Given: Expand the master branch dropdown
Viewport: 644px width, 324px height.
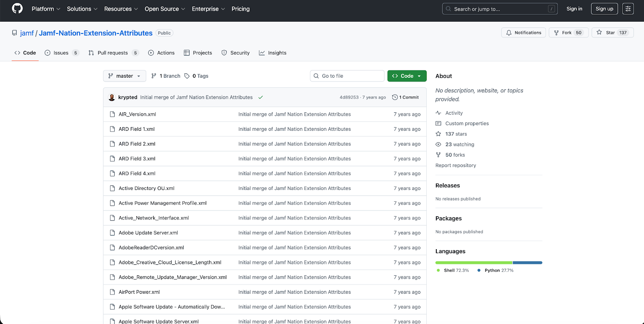Looking at the screenshot, I should tap(124, 76).
